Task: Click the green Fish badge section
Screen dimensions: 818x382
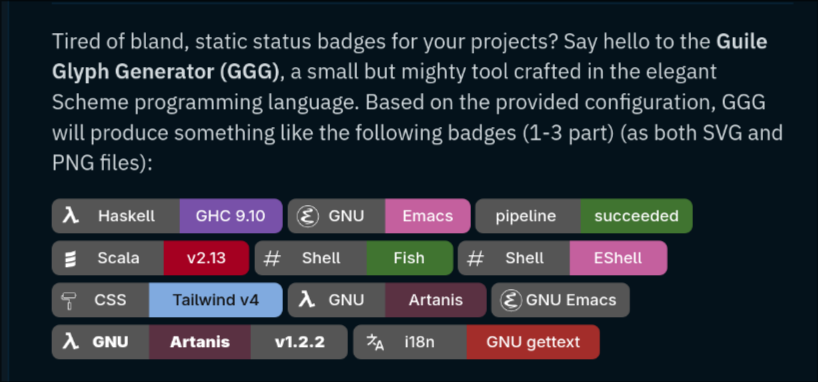Action: coord(410,258)
